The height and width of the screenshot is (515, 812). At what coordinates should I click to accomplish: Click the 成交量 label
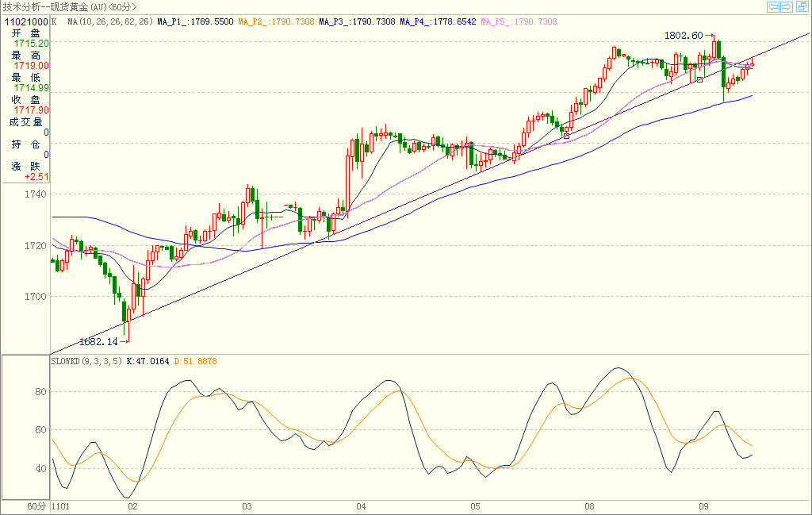(x=26, y=121)
